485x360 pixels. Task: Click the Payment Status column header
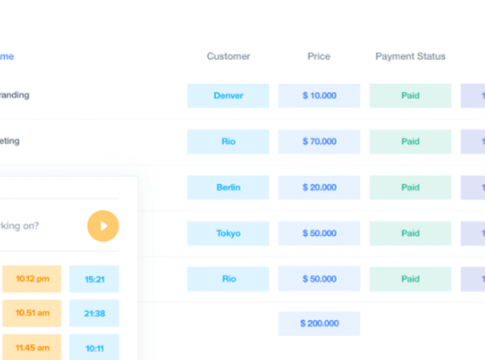(x=410, y=56)
